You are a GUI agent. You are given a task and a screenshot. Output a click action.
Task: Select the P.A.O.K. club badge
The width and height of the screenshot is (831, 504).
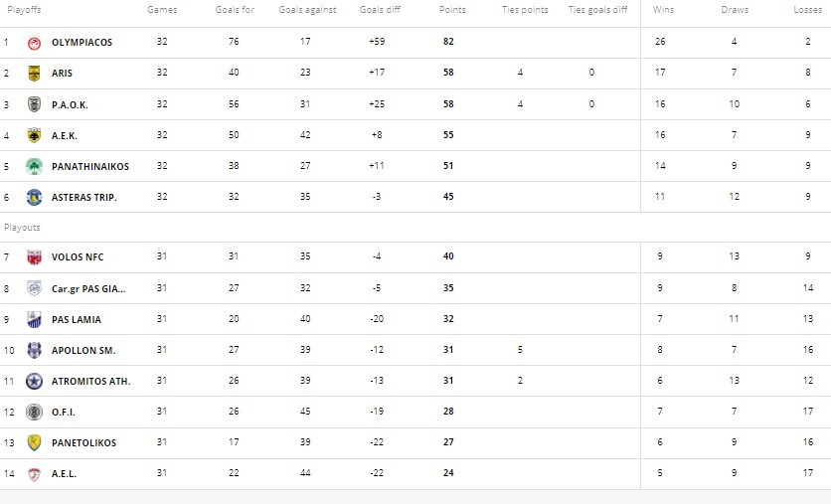pos(35,104)
